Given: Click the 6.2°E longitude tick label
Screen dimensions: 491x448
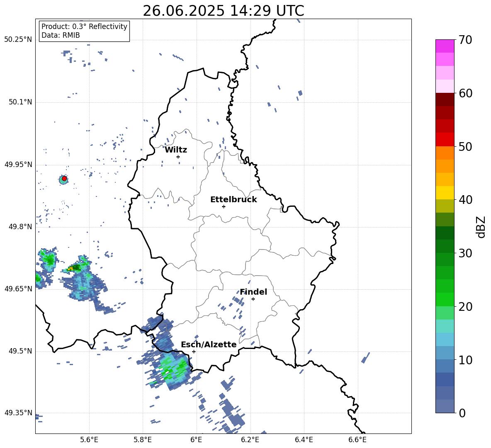Looking at the screenshot, I should pyautogui.click(x=250, y=440).
